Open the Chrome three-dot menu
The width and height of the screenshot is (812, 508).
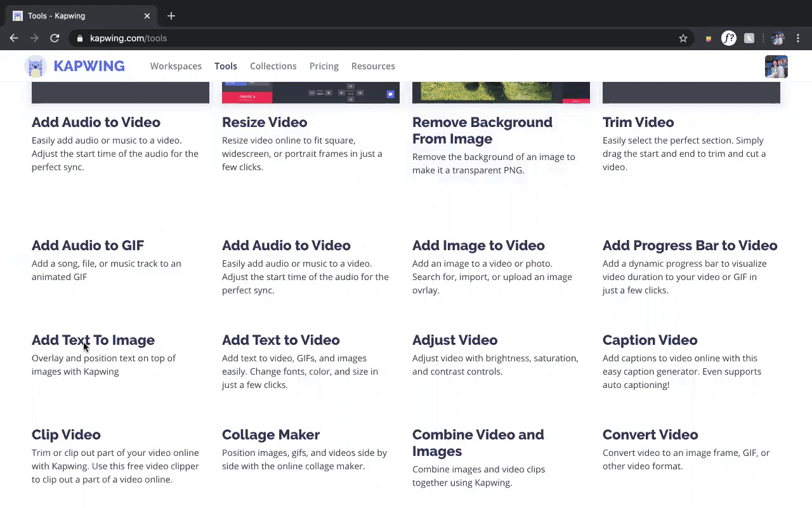(798, 38)
